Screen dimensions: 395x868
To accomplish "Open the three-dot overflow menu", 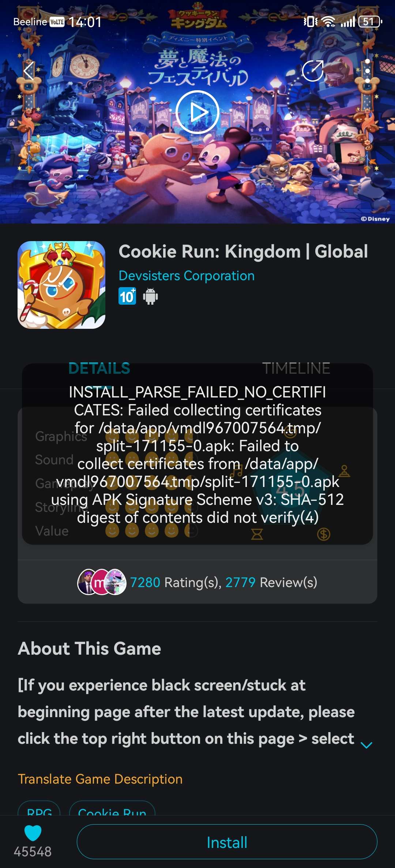I will pos(368,71).
